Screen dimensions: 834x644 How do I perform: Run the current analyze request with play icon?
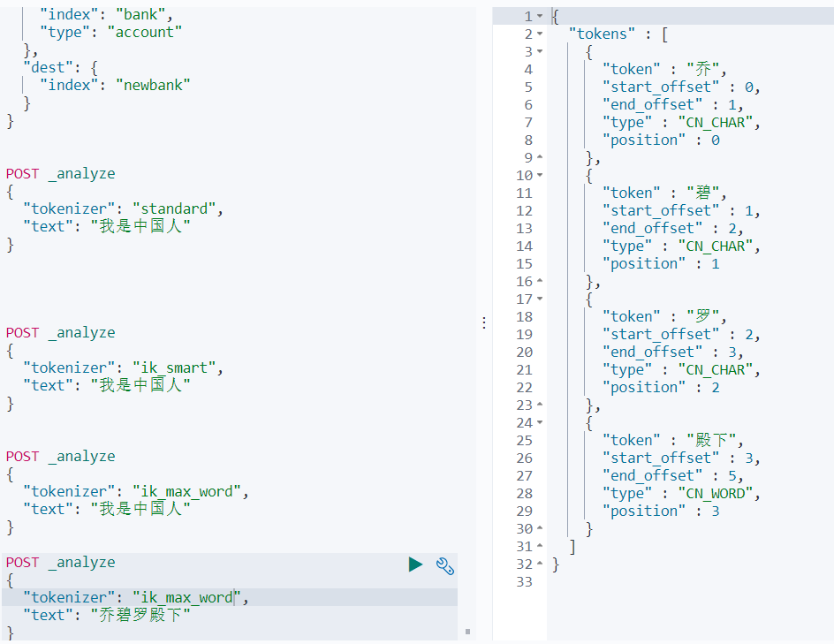tap(415, 564)
